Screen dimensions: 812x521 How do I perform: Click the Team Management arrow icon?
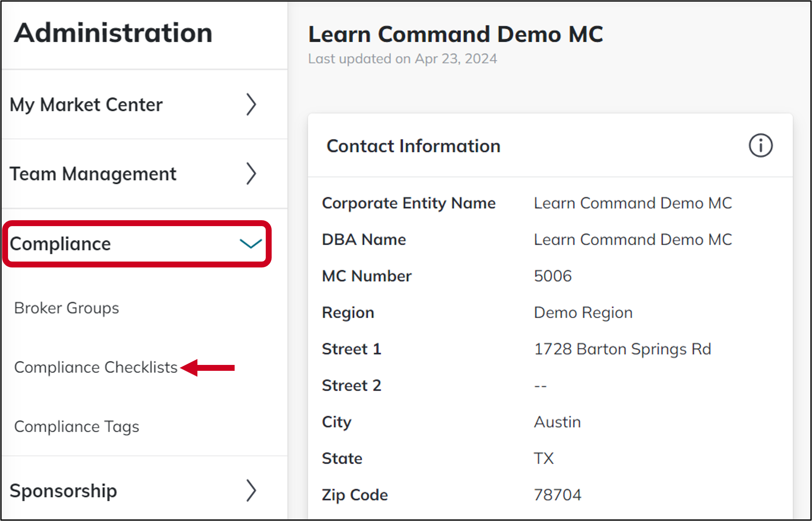[251, 173]
